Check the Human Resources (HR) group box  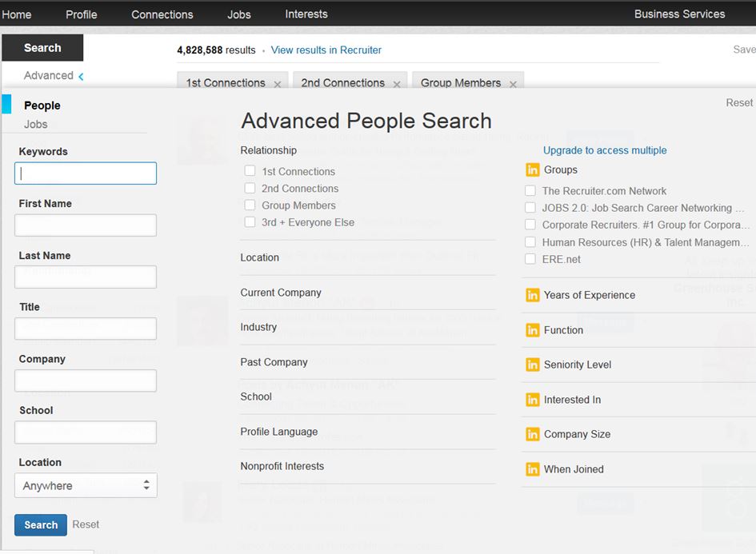click(530, 242)
